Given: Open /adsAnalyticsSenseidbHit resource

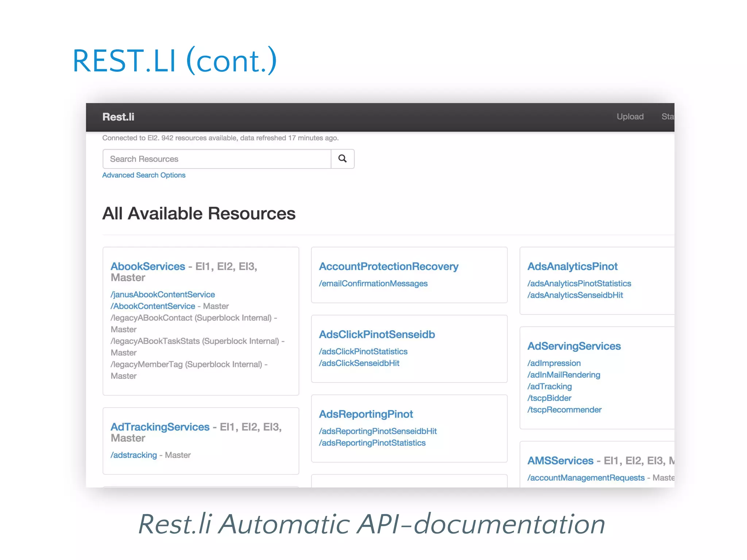Looking at the screenshot, I should coord(575,295).
